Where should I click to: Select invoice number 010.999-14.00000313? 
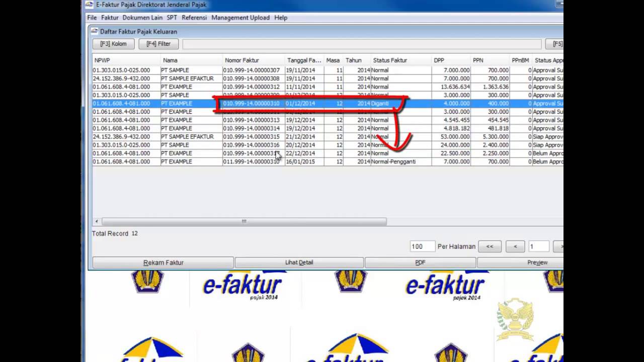pyautogui.click(x=251, y=120)
